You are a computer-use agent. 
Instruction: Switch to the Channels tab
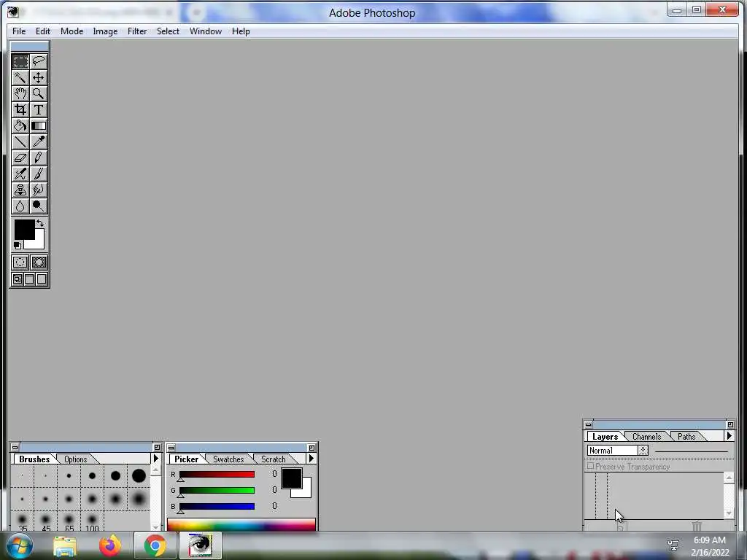point(646,437)
